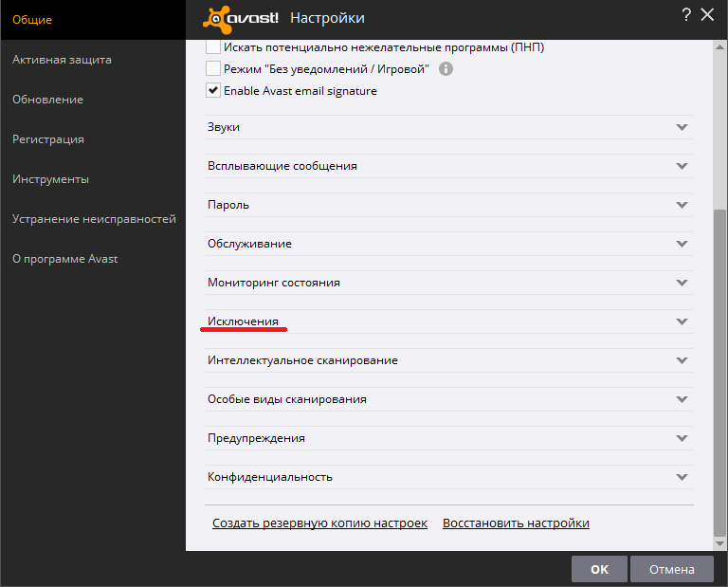Click the Avast logo in the header
The width and height of the screenshot is (728, 587).
click(x=241, y=17)
